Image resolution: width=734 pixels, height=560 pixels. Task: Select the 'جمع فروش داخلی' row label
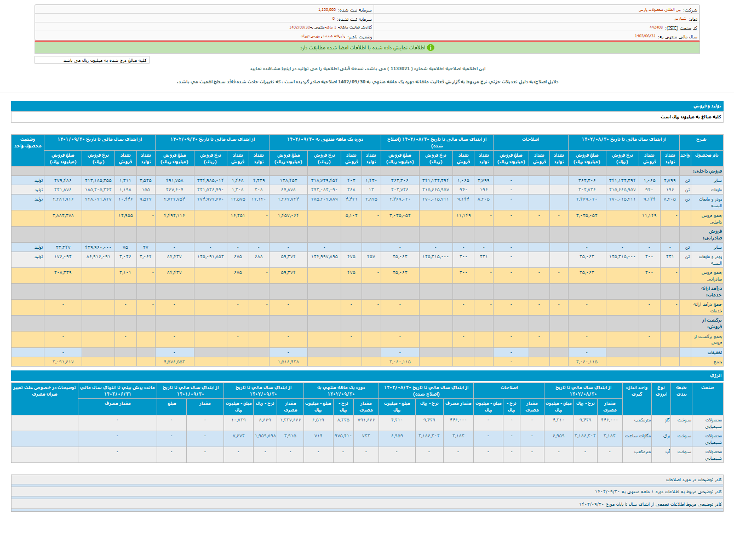712,219
